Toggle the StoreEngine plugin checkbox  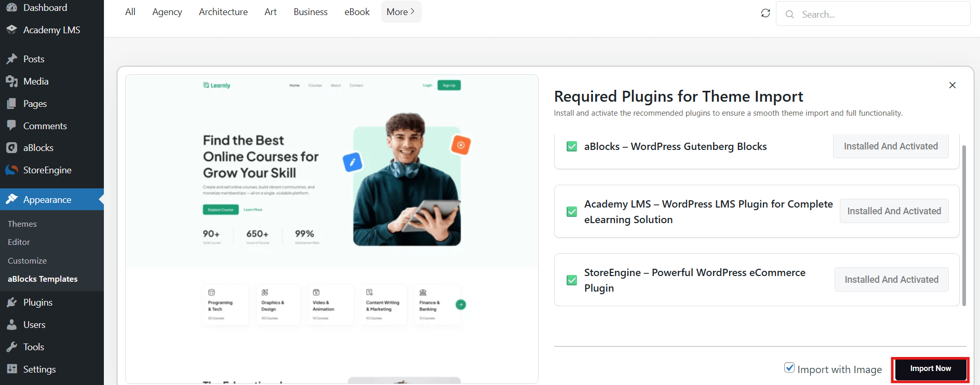[572, 280]
